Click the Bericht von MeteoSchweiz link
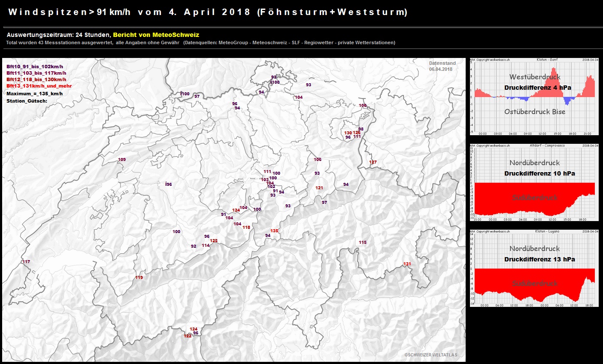The image size is (603, 364). point(156,35)
